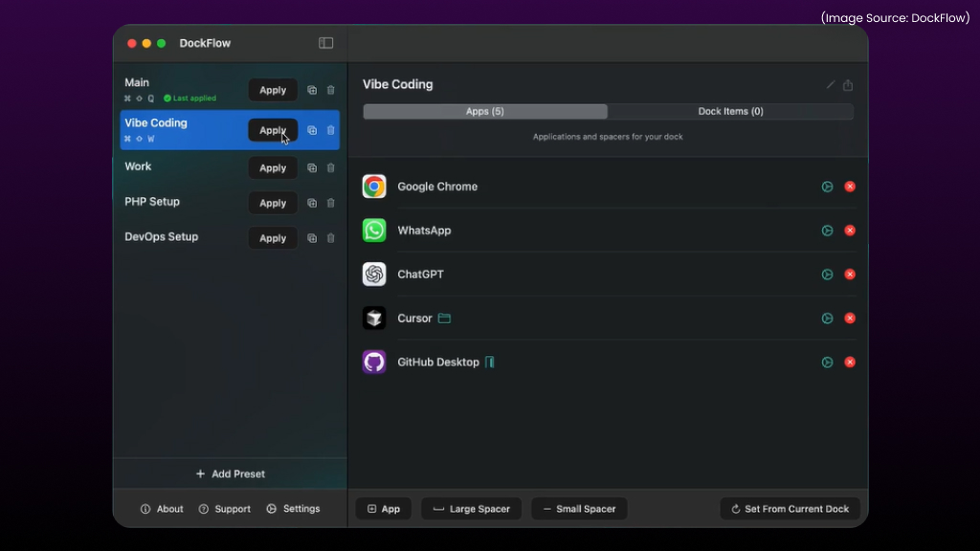Open the Support link
This screenshot has width=980, height=551.
point(224,509)
